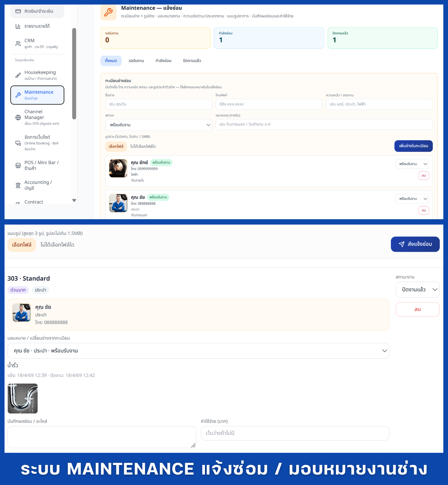The height and width of the screenshot is (485, 448).
Task: Click the credit card billing icon in sidebar
Action: (18, 11)
